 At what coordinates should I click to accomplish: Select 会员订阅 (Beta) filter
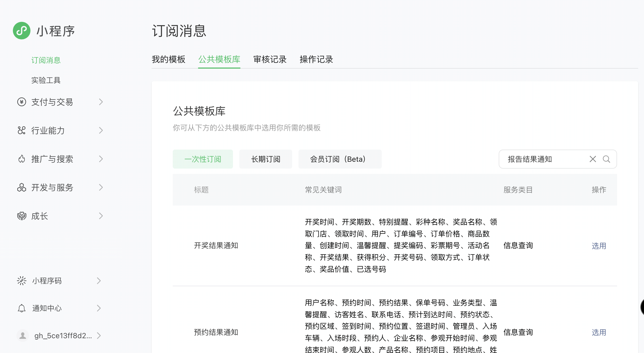coord(340,159)
